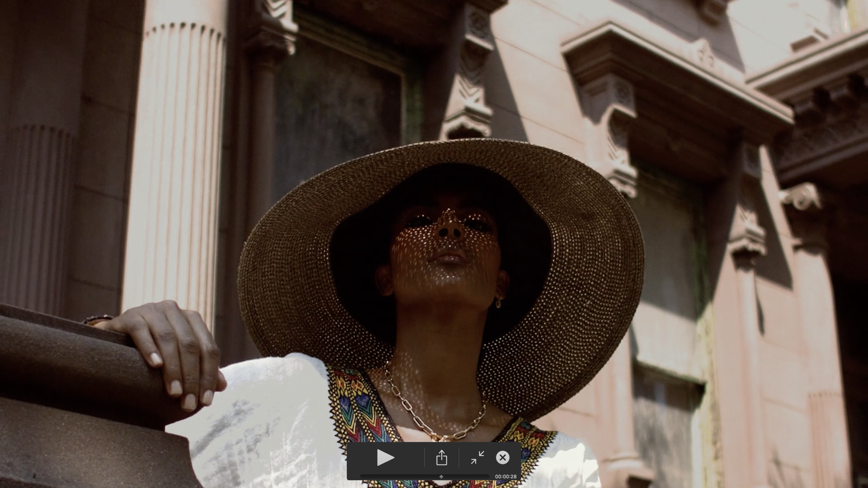This screenshot has width=868, height=488.
Task: Seek scrubber track left of the playhead
Action: [399, 477]
